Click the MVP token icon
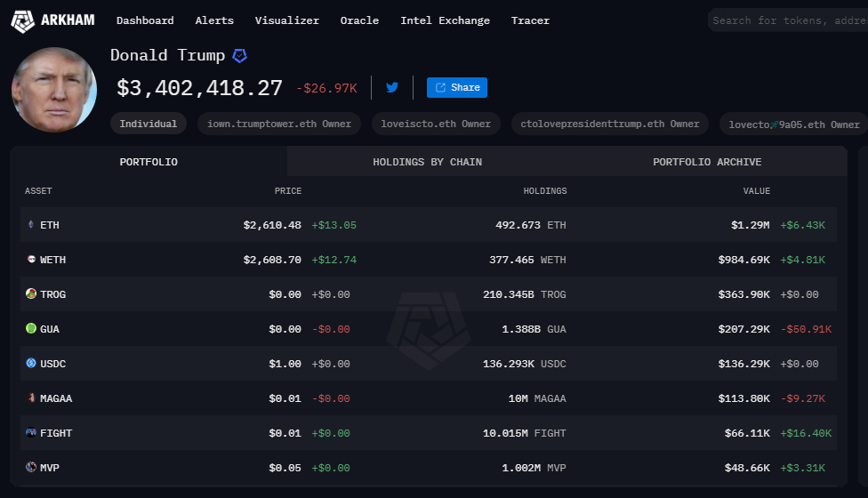Screen dimensions: 868x498 point(31,468)
